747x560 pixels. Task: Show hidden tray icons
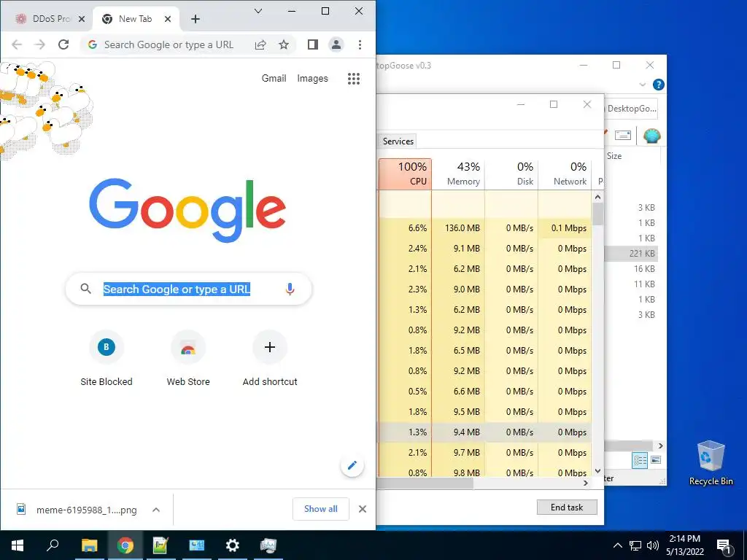(x=617, y=545)
